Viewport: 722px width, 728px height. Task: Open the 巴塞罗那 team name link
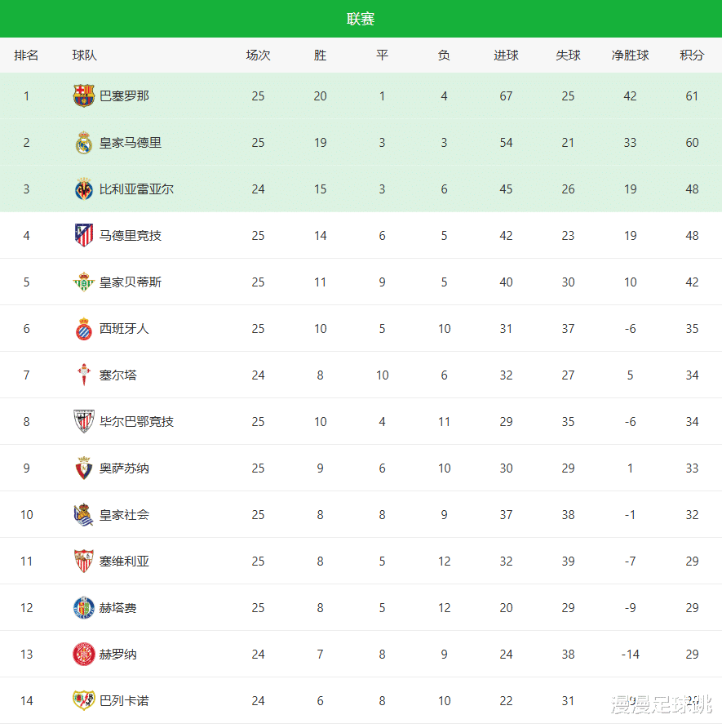pyautogui.click(x=124, y=96)
